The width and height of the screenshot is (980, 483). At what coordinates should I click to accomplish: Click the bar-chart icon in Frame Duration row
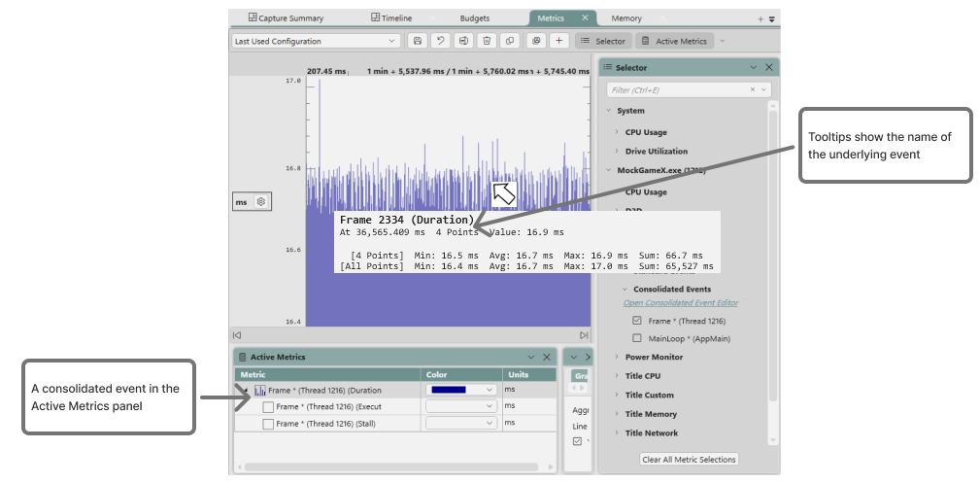coord(260,391)
